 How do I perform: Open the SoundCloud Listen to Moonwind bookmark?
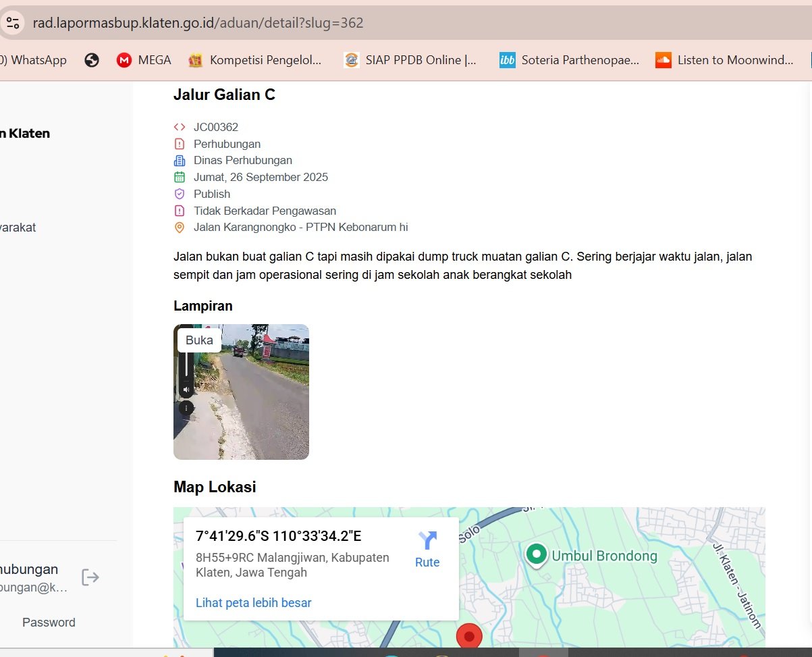pyautogui.click(x=726, y=60)
